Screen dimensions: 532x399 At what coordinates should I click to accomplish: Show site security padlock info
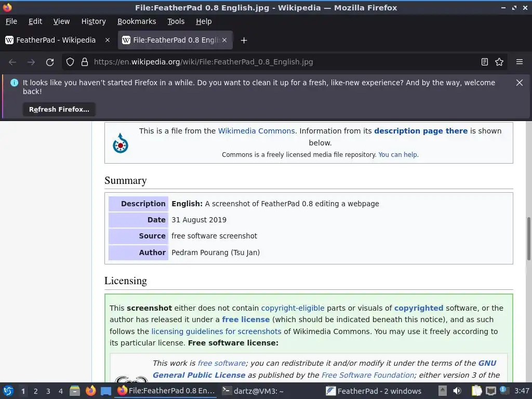tap(85, 62)
